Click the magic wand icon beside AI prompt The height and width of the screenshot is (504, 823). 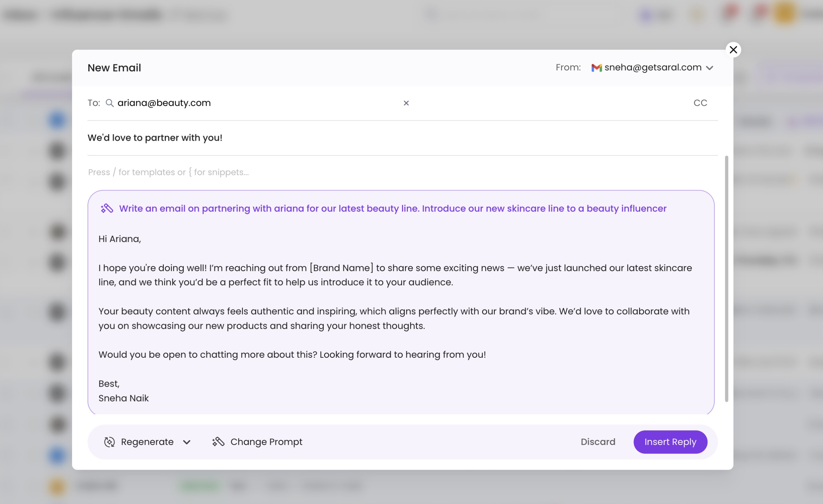(x=107, y=209)
